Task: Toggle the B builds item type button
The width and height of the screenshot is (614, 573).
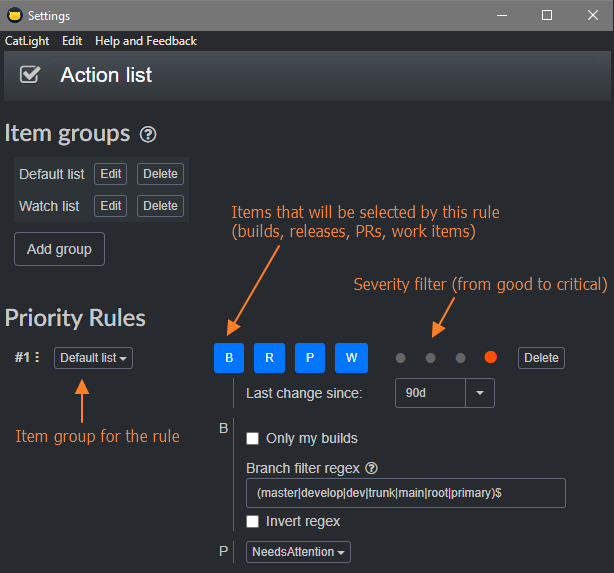Action: click(229, 358)
